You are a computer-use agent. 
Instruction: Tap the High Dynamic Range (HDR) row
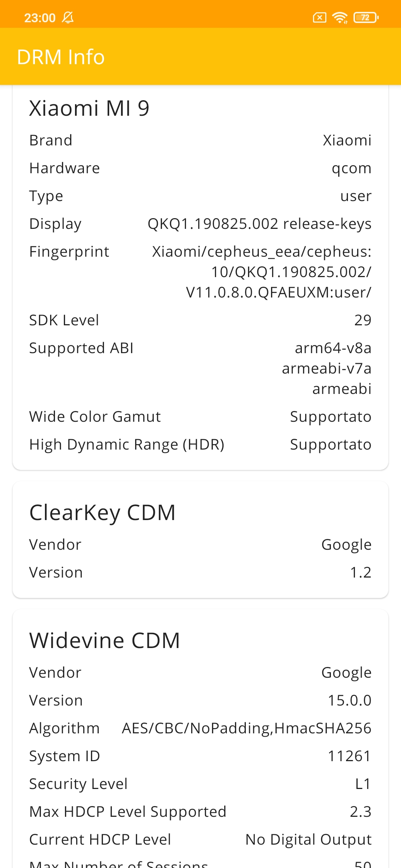point(200,444)
